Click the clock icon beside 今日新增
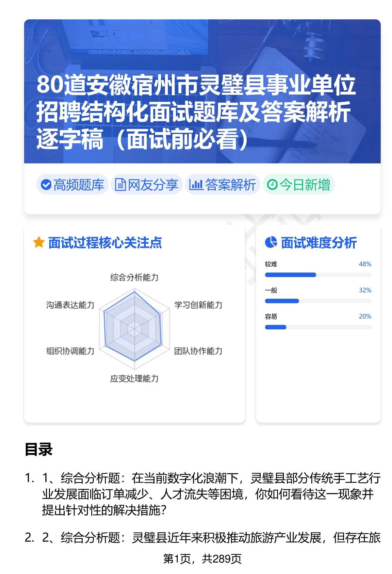Image resolution: width=392 pixels, height=574 pixels. 272,185
